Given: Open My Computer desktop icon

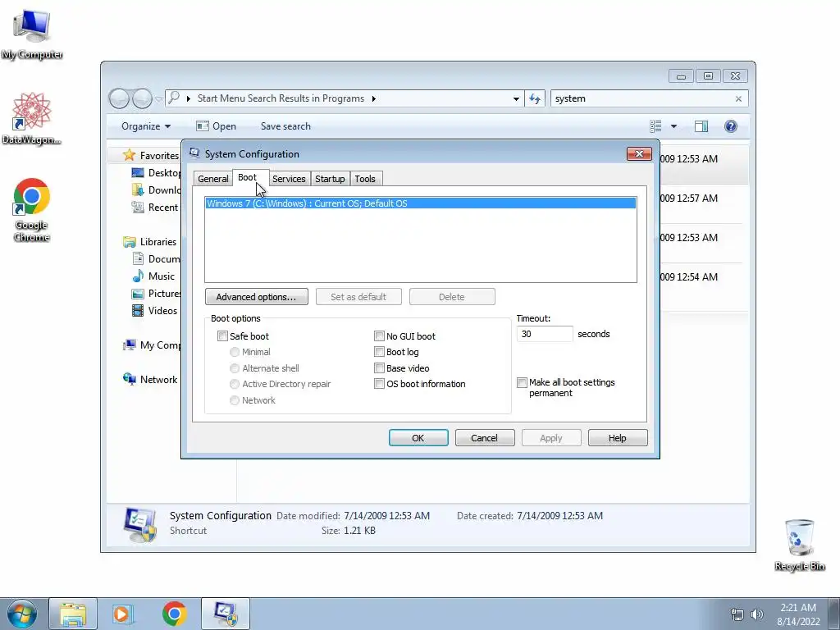Looking at the screenshot, I should [x=32, y=32].
